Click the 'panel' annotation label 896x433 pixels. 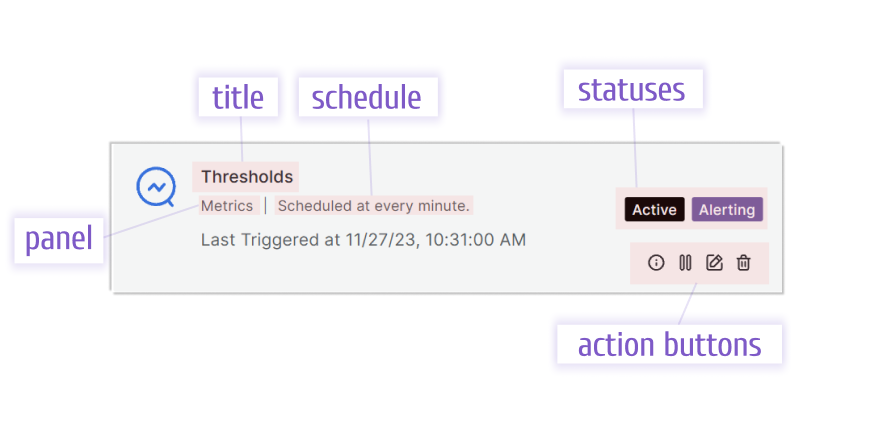tap(59, 240)
